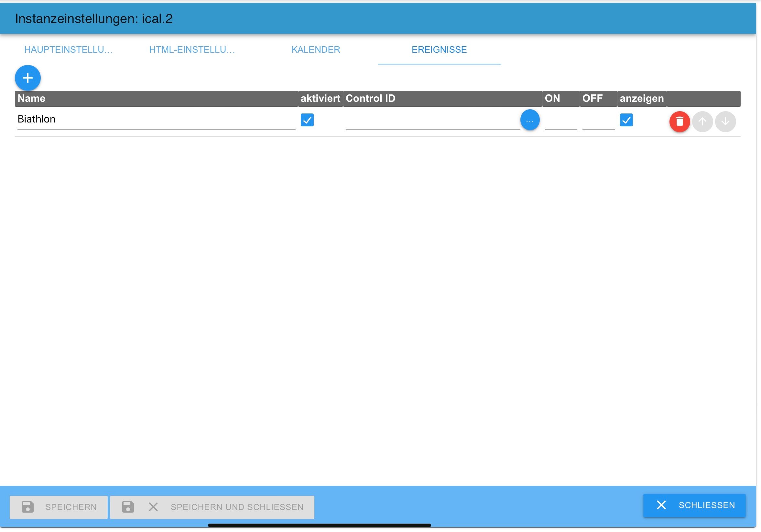
Task: Add a new event with plus button
Action: point(28,78)
